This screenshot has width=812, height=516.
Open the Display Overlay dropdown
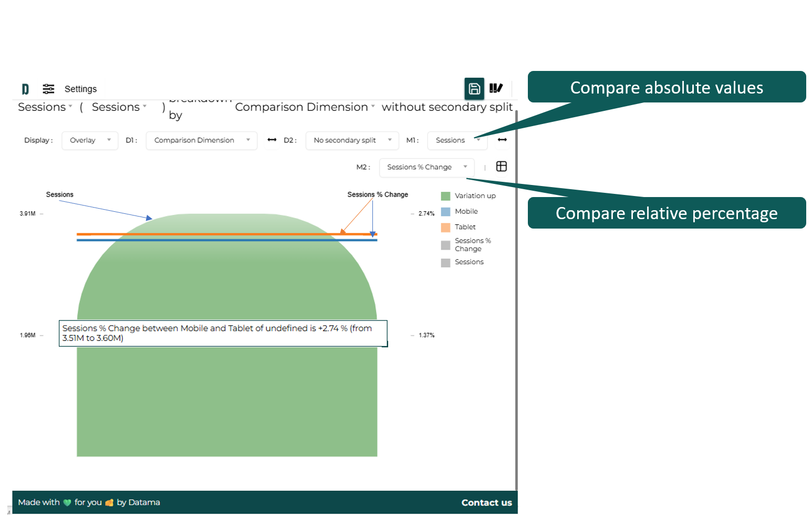(90, 140)
